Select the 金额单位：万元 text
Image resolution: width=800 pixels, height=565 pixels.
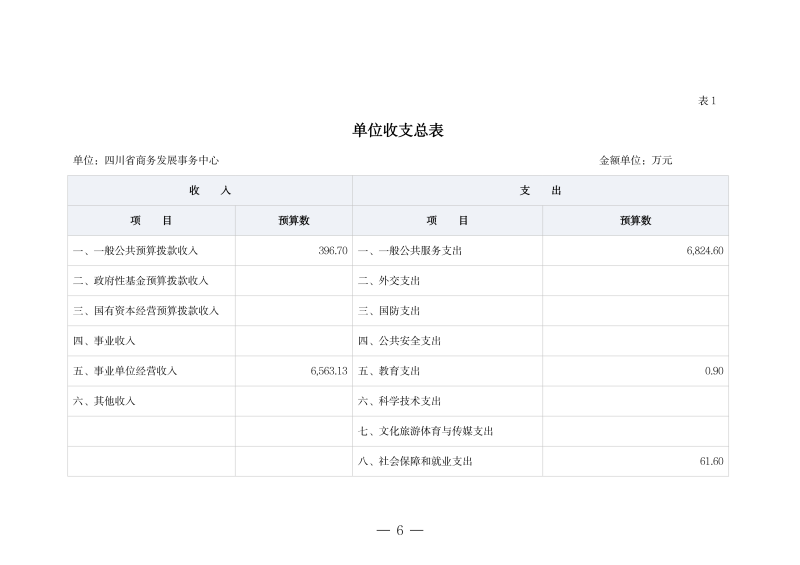tap(635, 160)
